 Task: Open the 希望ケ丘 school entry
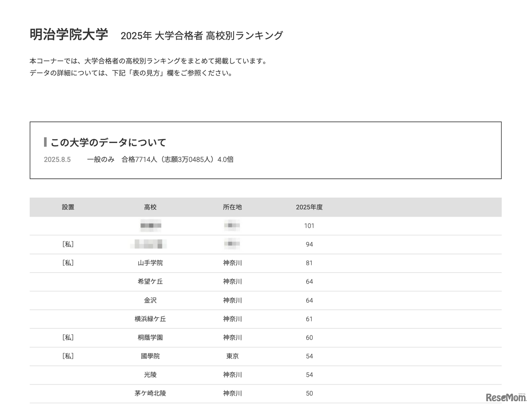click(150, 281)
